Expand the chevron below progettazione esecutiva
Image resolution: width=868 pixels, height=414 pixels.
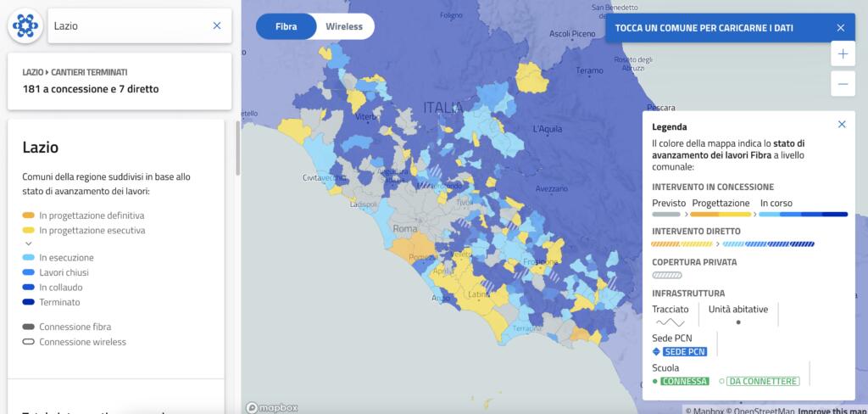tap(29, 243)
